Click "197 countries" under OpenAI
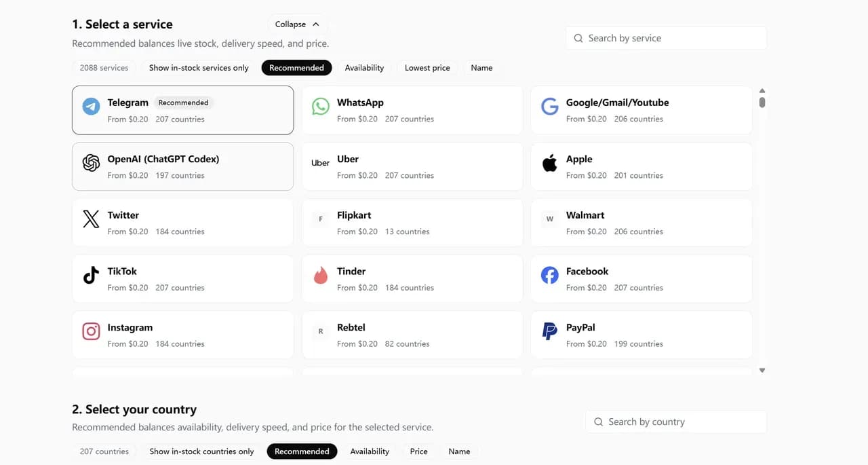The height and width of the screenshot is (465, 868). point(180,176)
